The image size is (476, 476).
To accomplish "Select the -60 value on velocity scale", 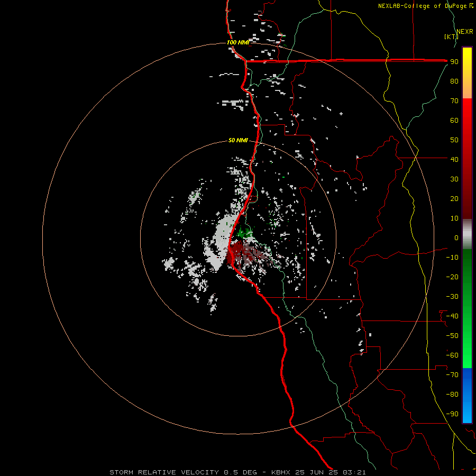I will [452, 355].
